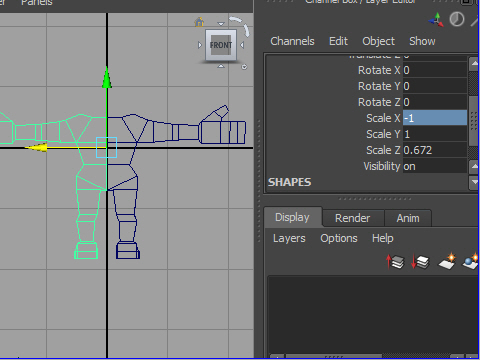Create layer from selected objects icon
The height and width of the screenshot is (360, 480).
pos(471,261)
